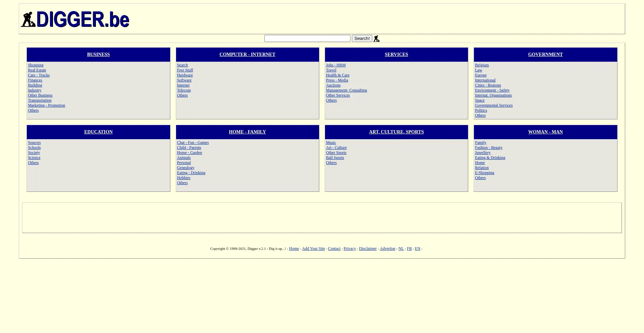Open the Health & Care link

click(337, 75)
